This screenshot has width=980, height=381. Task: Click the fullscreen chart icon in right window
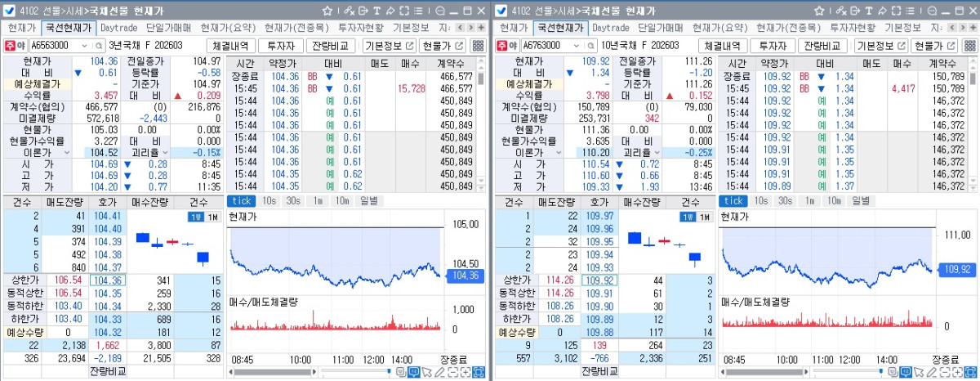[x=969, y=372]
